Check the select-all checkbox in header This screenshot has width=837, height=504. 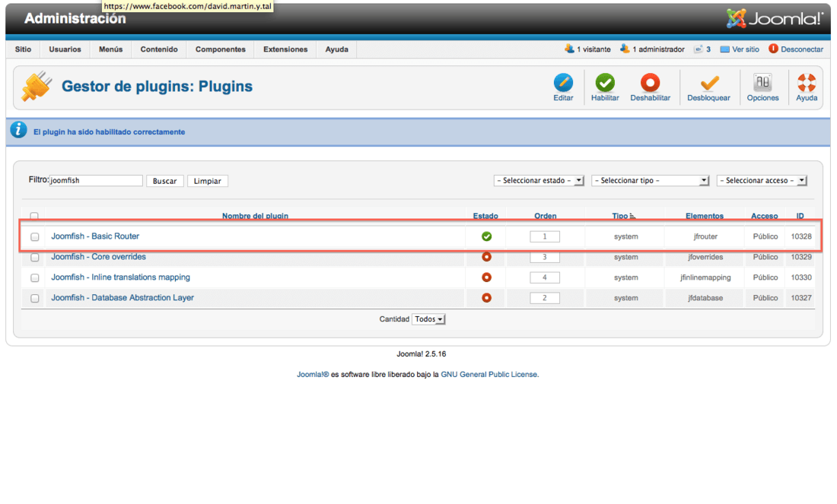[34, 217]
